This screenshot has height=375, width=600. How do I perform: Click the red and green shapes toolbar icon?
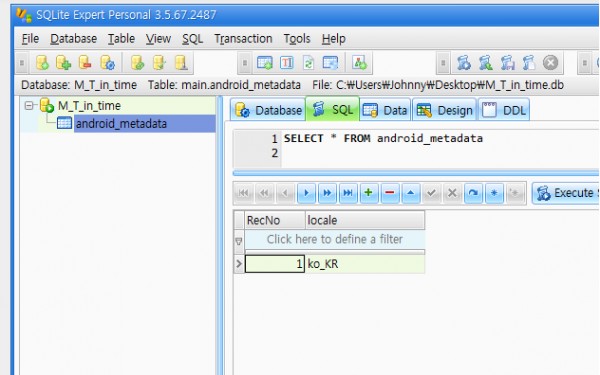pyautogui.click(x=360, y=63)
